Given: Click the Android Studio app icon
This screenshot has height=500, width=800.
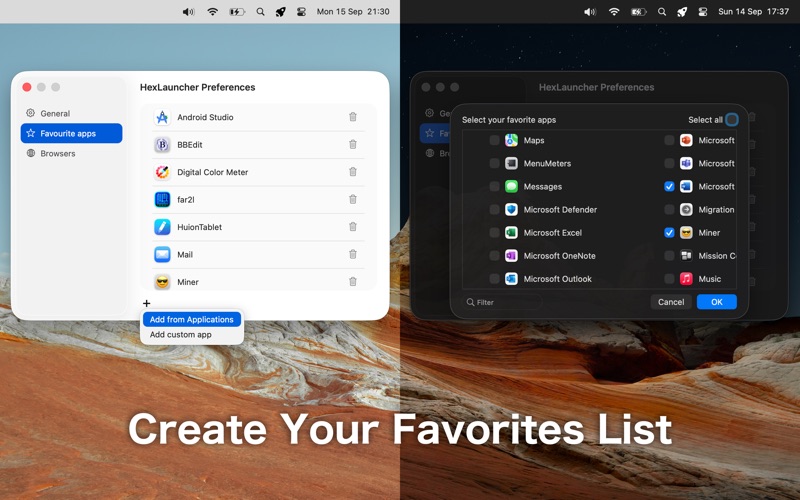Looking at the screenshot, I should (162, 117).
